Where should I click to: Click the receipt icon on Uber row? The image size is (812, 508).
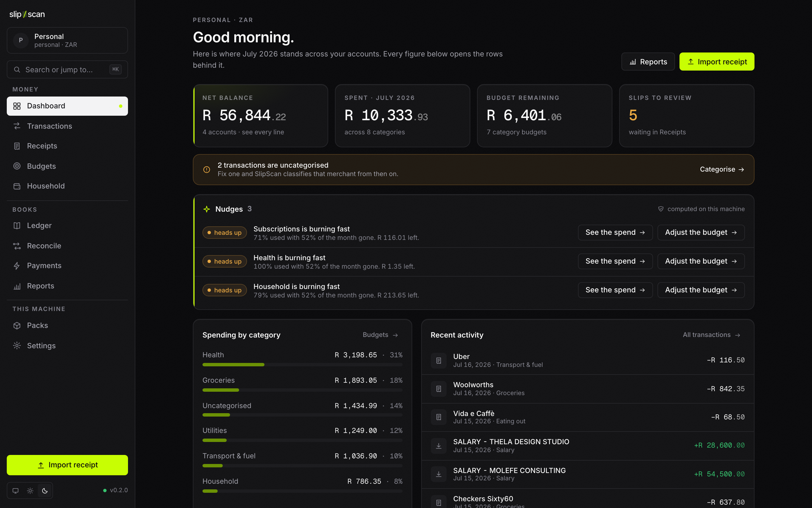click(438, 360)
